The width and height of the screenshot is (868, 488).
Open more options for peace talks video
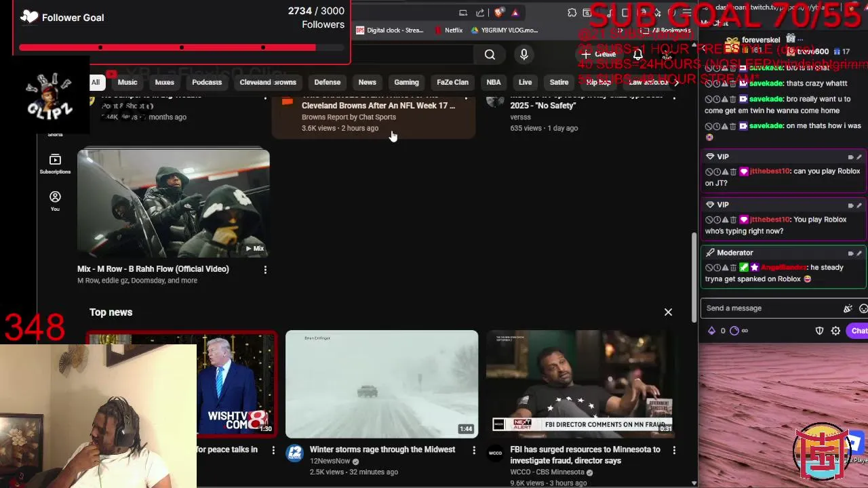click(x=273, y=450)
